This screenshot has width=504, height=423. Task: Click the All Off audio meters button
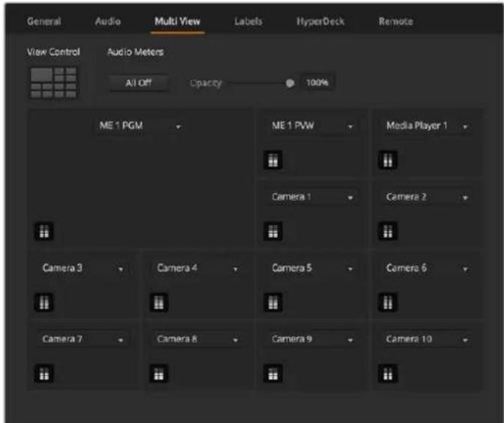tap(139, 83)
